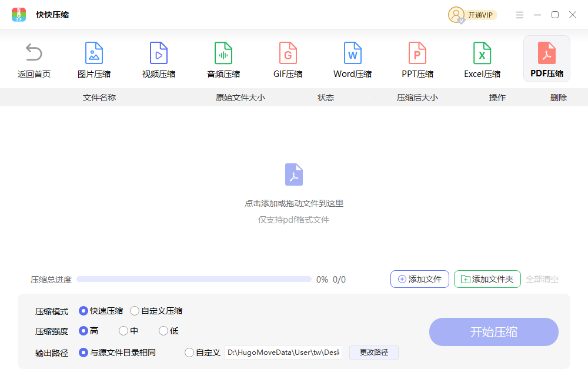Set compression strength to 低
The height and width of the screenshot is (376, 588).
(x=163, y=331)
